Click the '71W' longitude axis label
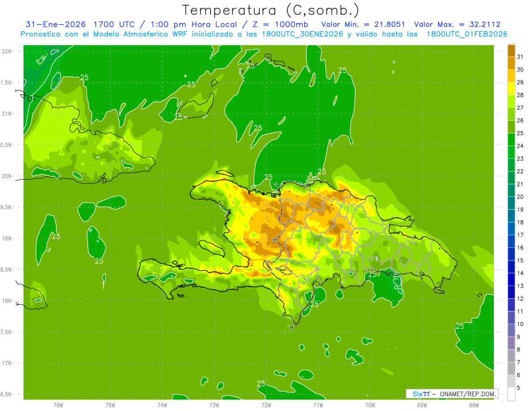This screenshot has height=411, width=532. point(318,405)
